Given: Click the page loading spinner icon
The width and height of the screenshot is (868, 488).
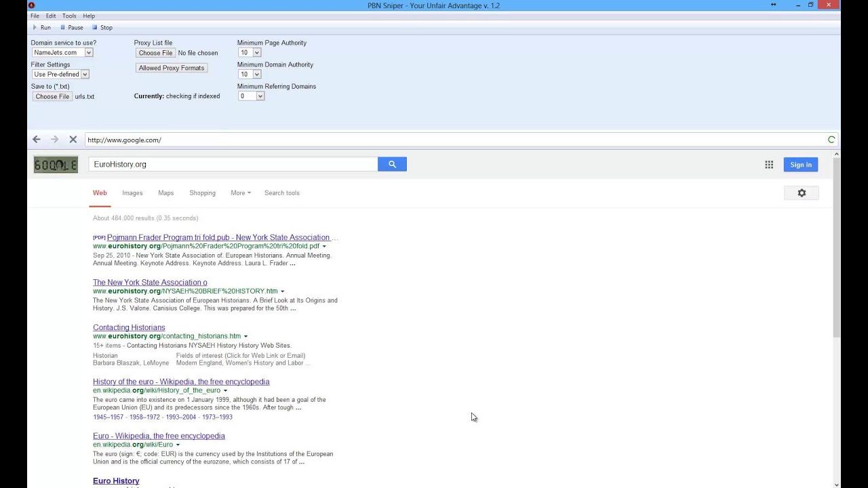Looking at the screenshot, I should pyautogui.click(x=831, y=140).
